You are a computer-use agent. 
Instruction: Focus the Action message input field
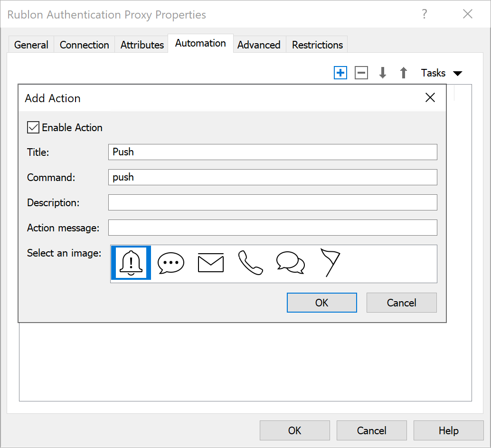point(272,228)
